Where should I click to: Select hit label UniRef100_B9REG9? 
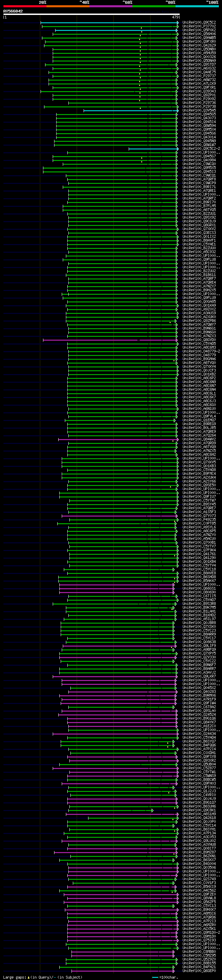click(x=199, y=424)
